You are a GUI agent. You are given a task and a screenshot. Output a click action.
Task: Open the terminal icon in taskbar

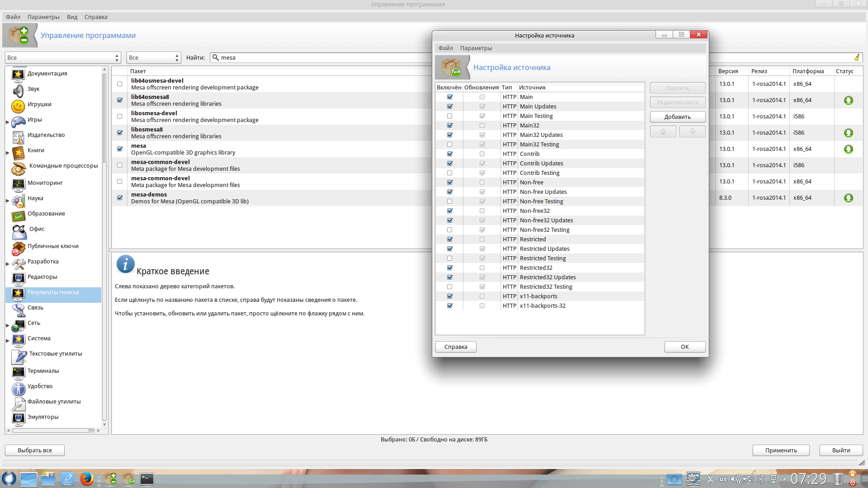tap(147, 479)
